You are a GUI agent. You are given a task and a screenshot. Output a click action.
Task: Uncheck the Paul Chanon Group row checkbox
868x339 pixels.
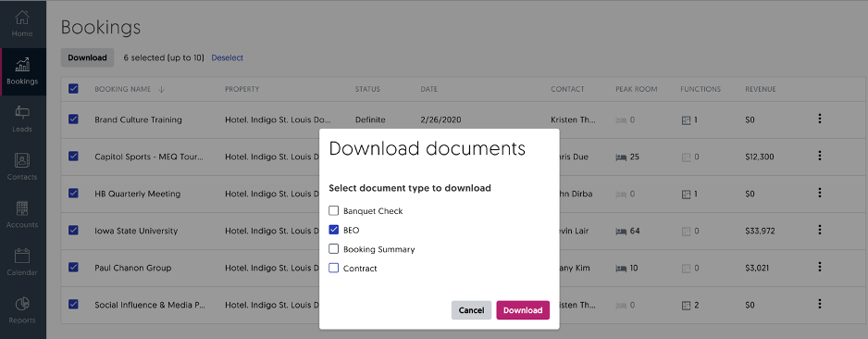pos(73,267)
